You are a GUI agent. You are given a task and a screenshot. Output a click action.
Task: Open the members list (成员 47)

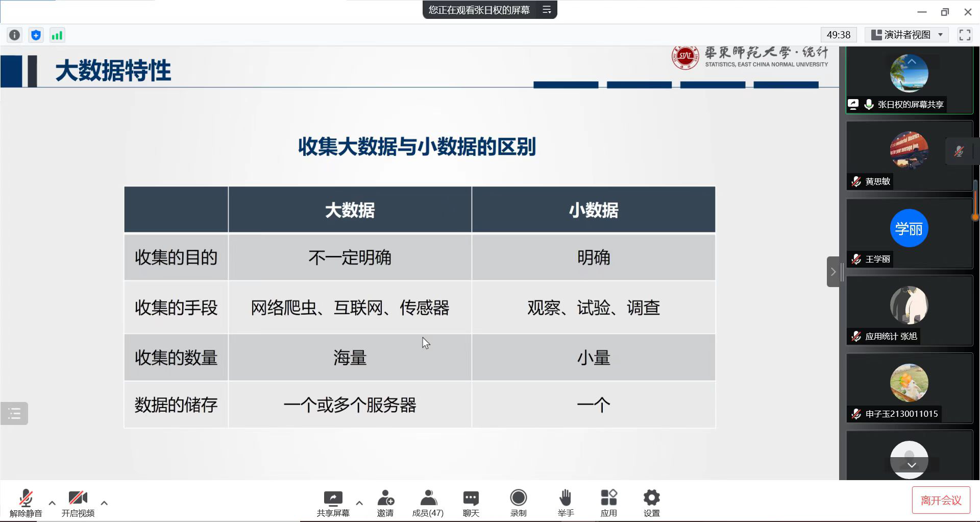[428, 503]
